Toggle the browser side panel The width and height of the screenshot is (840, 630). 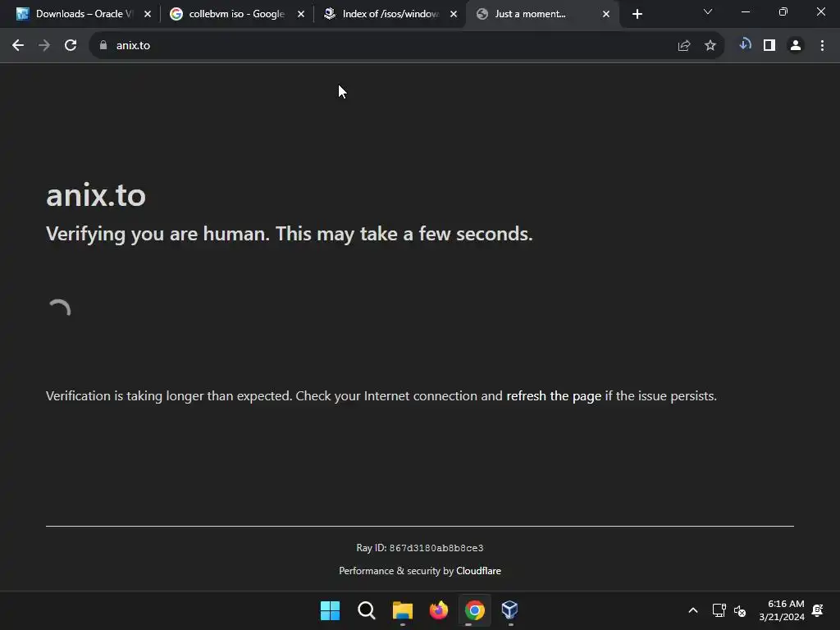click(x=769, y=46)
